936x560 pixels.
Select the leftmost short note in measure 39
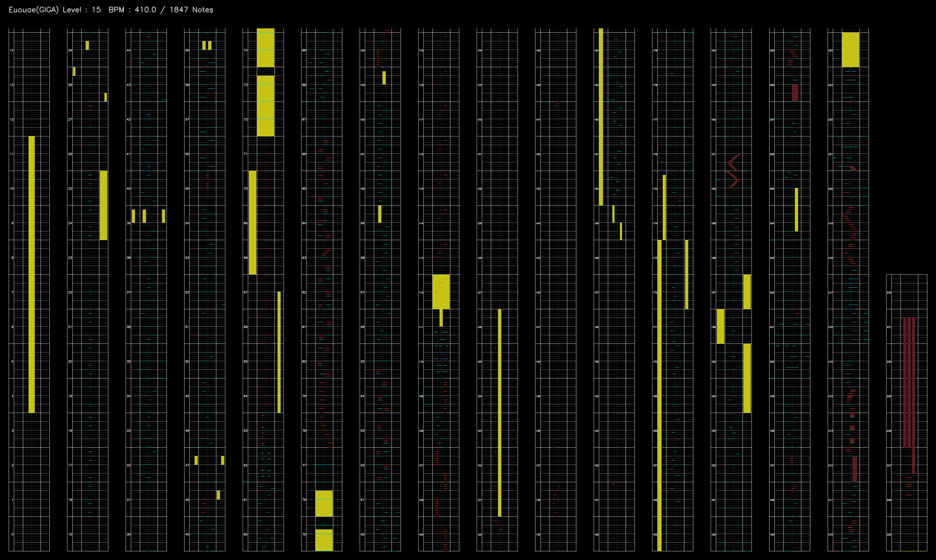pyautogui.click(x=133, y=216)
